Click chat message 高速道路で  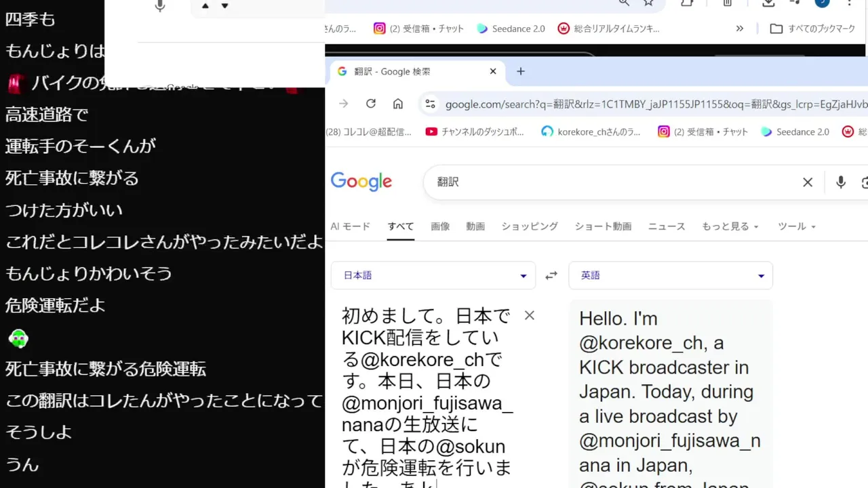[47, 115]
